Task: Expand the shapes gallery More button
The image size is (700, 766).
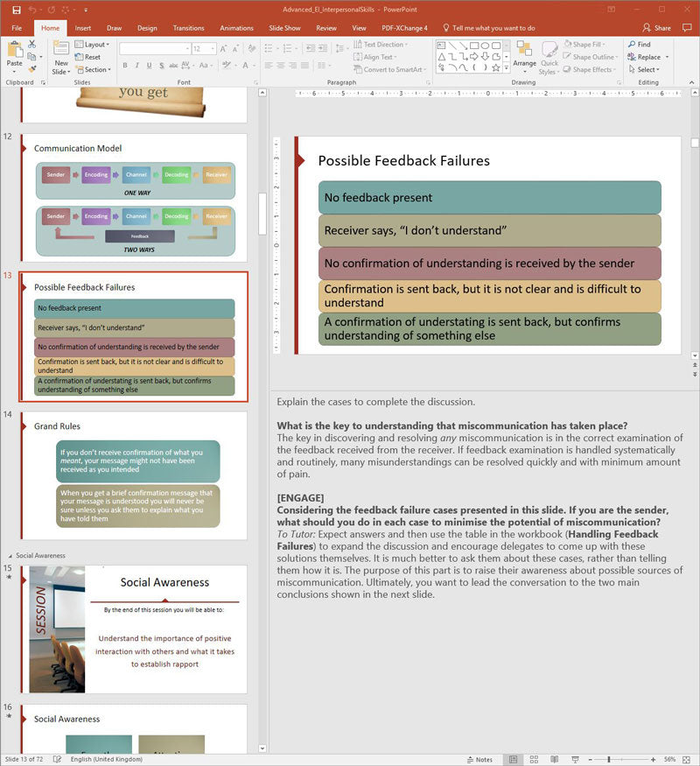Action: coord(507,68)
